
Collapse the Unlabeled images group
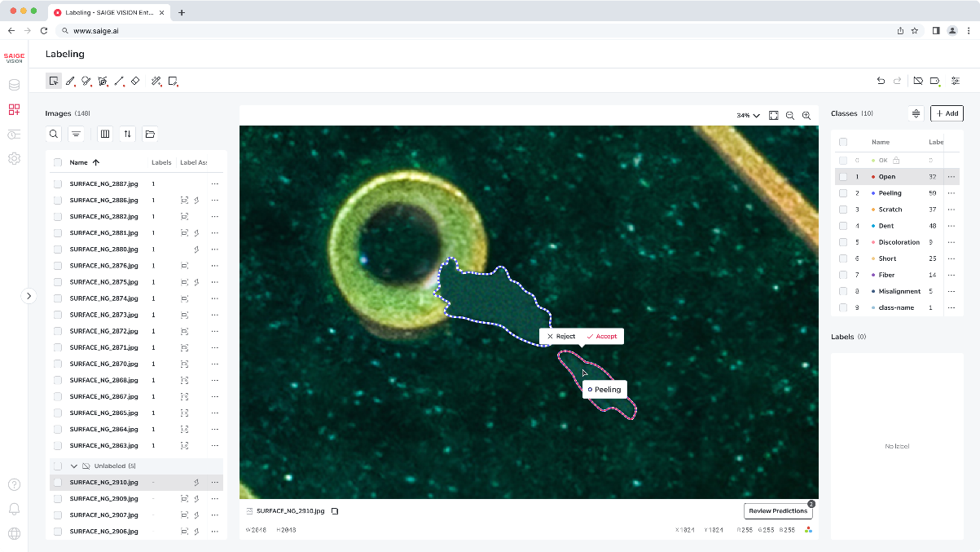(74, 466)
